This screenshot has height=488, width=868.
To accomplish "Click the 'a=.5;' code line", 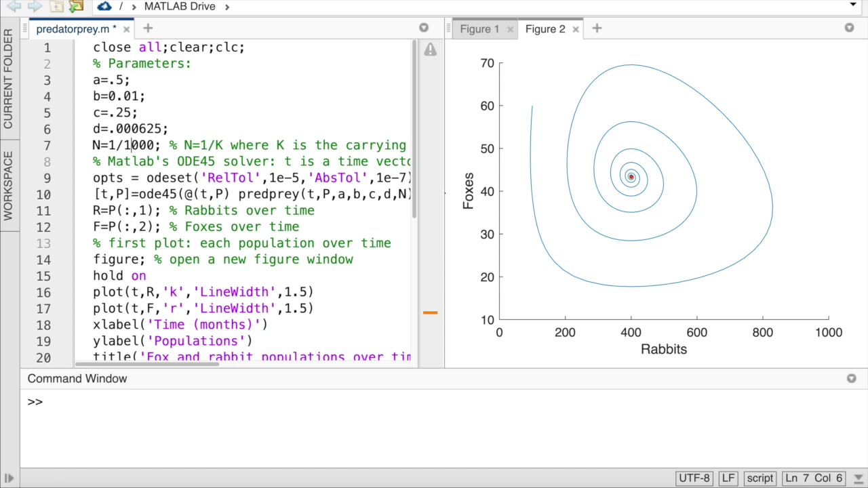I will pos(111,80).
